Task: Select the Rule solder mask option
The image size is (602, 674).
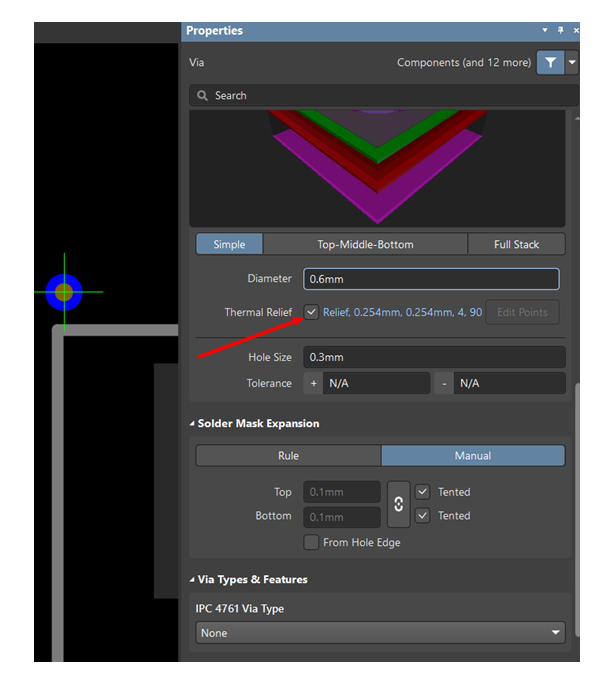Action: click(288, 456)
